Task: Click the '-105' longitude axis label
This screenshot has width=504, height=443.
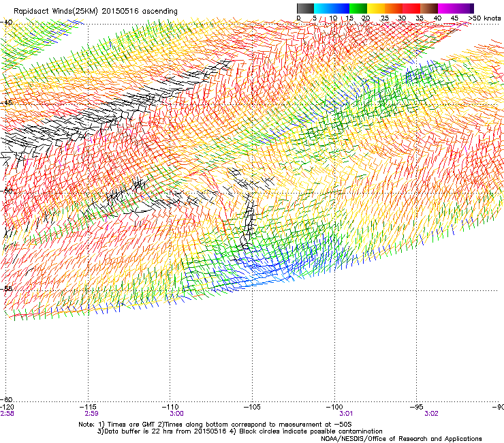Action: 252,407
